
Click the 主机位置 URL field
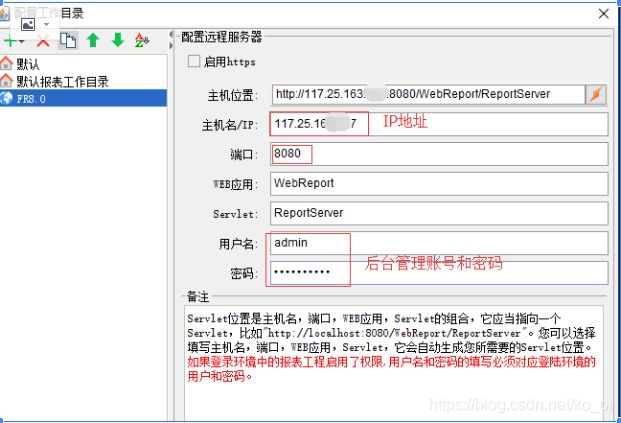(x=428, y=94)
